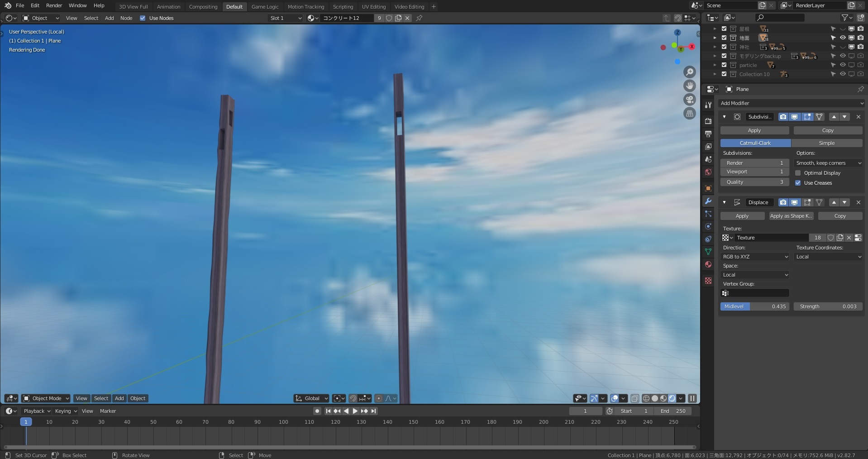This screenshot has width=868, height=459.
Task: Open the Smooth, keep corners options dropdown
Action: pyautogui.click(x=828, y=163)
